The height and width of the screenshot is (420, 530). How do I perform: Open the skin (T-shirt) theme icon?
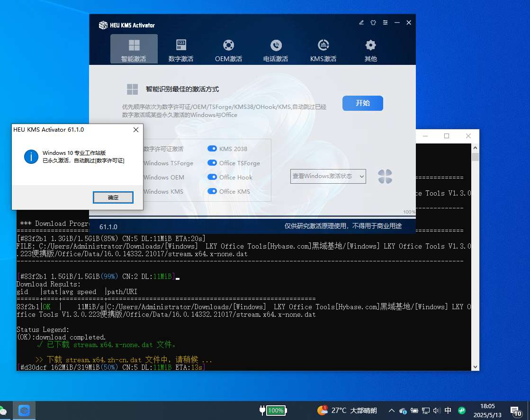(373, 23)
